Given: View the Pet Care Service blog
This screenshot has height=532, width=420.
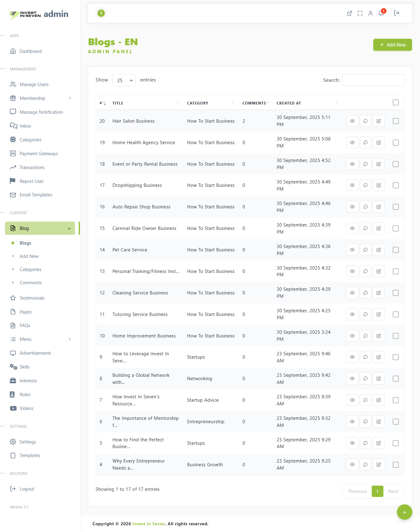Looking at the screenshot, I should click(x=352, y=250).
